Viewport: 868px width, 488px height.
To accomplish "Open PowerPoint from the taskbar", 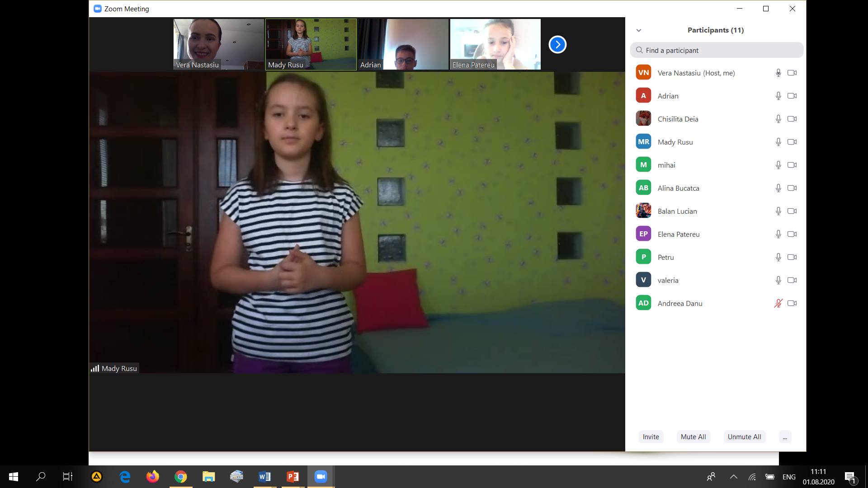I will [292, 477].
